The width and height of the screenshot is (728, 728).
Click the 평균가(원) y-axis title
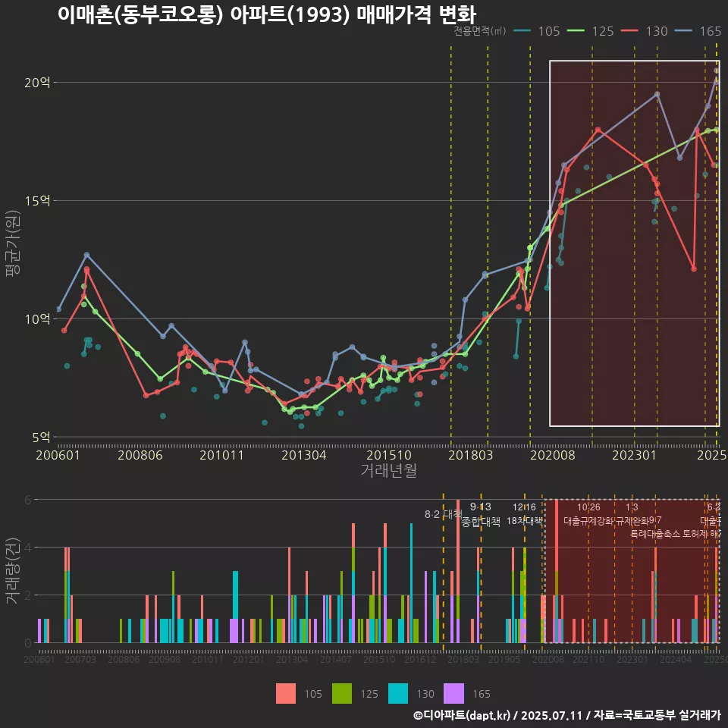pyautogui.click(x=13, y=243)
